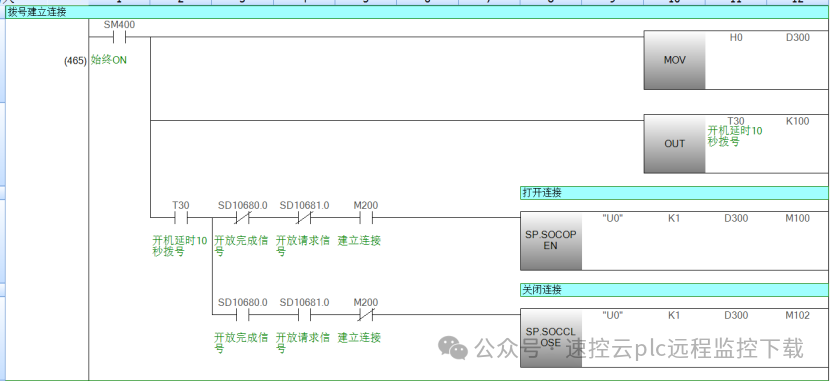Select SD10681.0 normally open contact in close-connection rung

pos(304,315)
